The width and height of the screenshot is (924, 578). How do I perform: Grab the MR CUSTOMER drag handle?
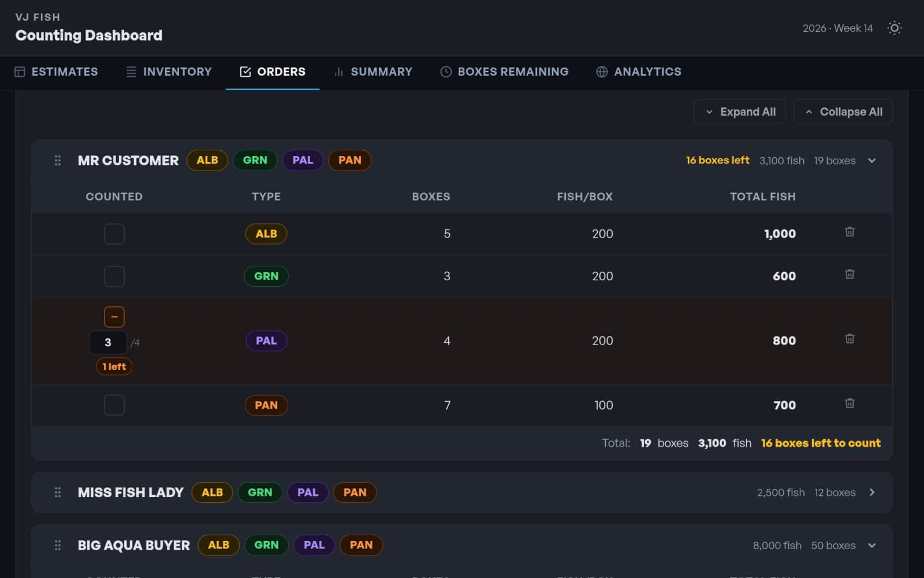(58, 161)
